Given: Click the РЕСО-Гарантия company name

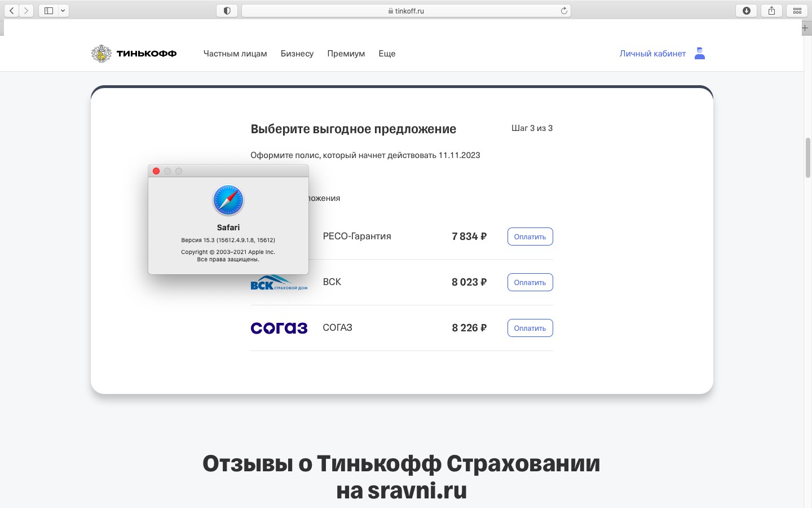Looking at the screenshot, I should 357,237.
